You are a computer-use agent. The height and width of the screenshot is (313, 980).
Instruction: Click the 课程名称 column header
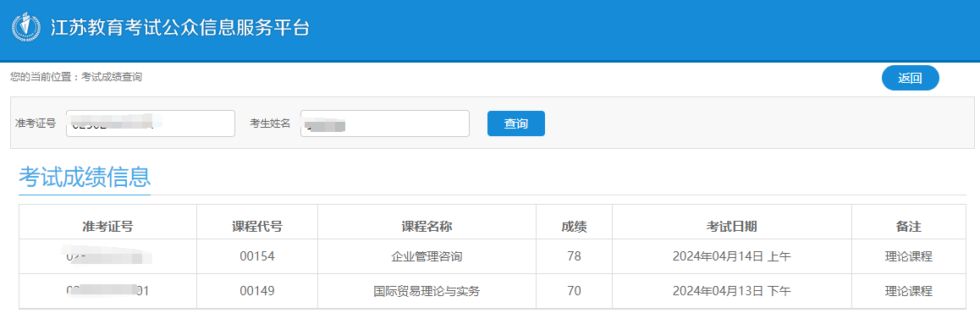tap(427, 226)
